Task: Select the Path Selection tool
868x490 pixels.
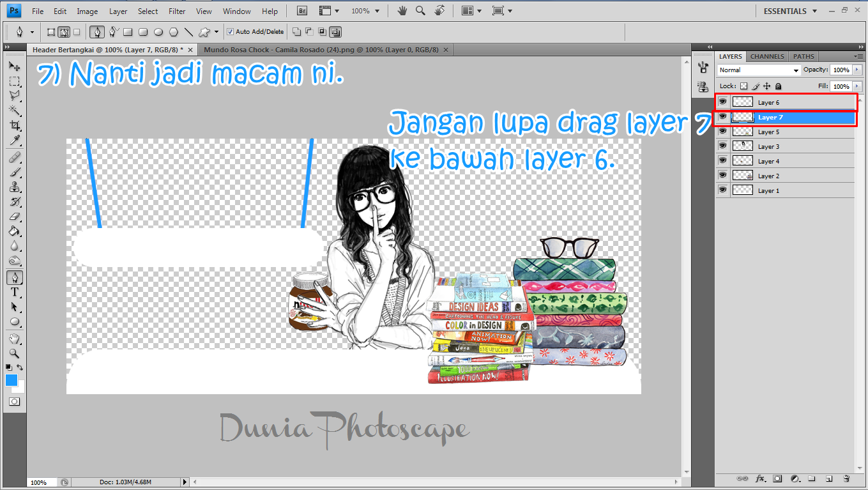Action: click(15, 307)
